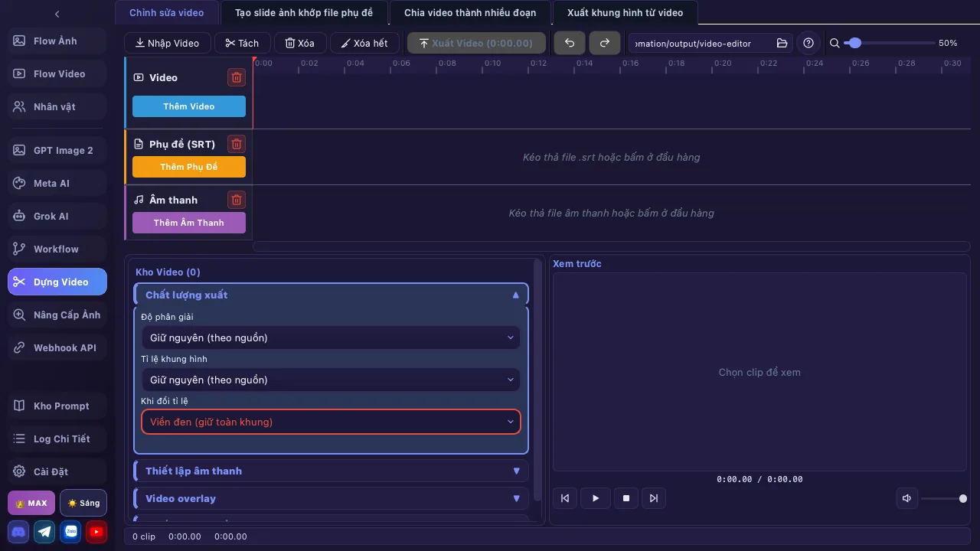
Task: Adjust the timeline zoom slider
Action: tap(889, 43)
